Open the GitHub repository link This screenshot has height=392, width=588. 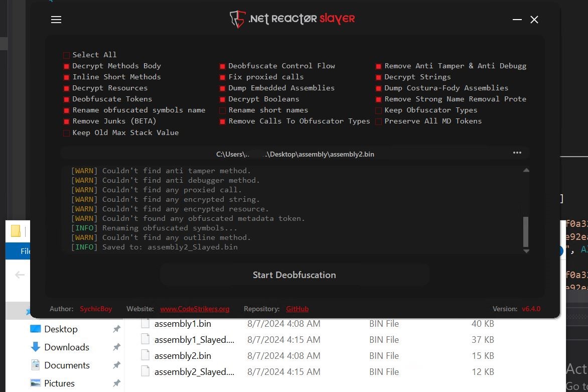click(x=297, y=309)
